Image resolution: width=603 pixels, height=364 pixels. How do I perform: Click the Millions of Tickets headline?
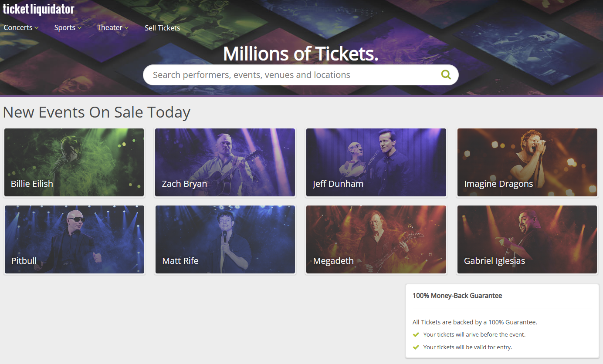pyautogui.click(x=301, y=54)
